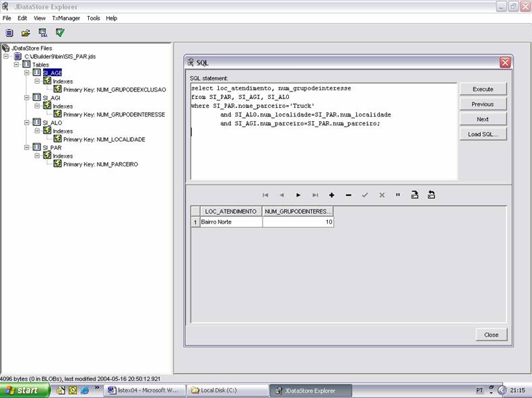Go to first record in navigator

pyautogui.click(x=265, y=195)
